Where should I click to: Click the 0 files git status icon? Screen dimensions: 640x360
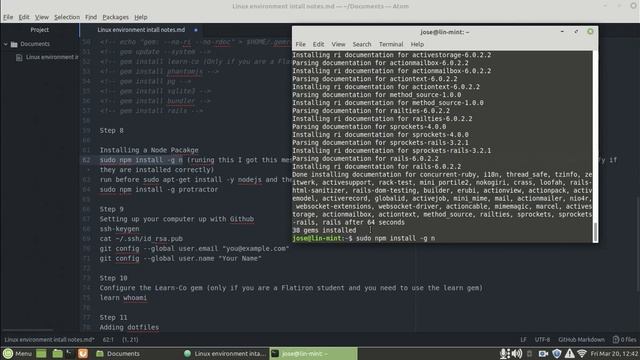click(624, 340)
